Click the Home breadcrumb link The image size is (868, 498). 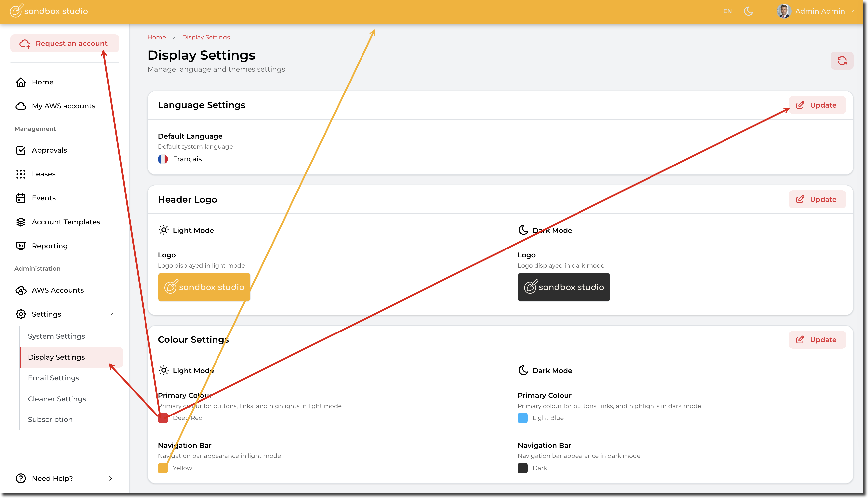tap(156, 37)
